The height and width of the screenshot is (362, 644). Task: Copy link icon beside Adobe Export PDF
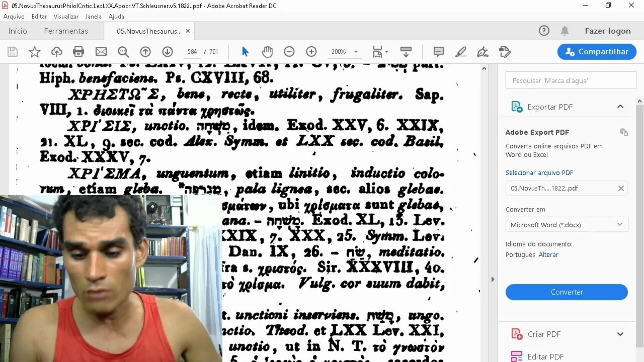(x=624, y=132)
